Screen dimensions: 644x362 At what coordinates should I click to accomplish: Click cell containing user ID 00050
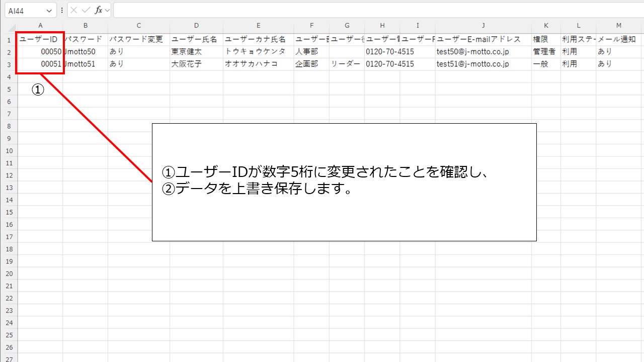point(40,52)
